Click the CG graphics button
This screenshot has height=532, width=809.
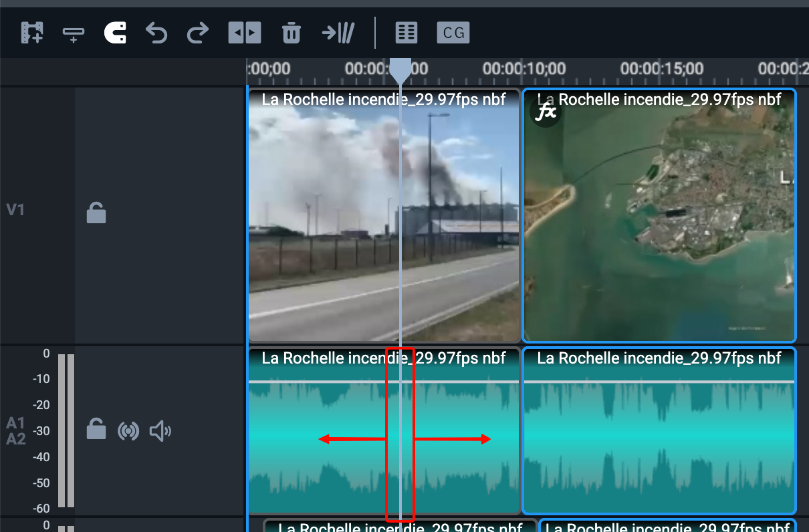click(453, 32)
